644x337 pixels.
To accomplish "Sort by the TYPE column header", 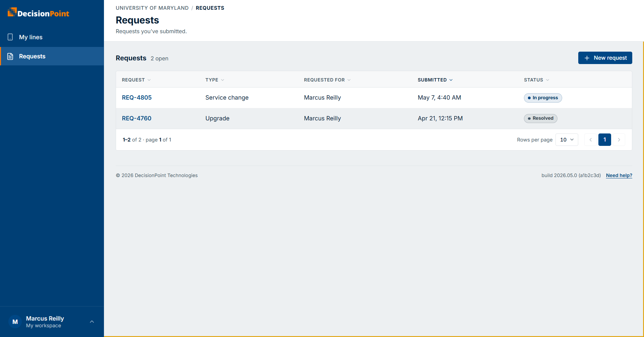I will click(x=215, y=80).
